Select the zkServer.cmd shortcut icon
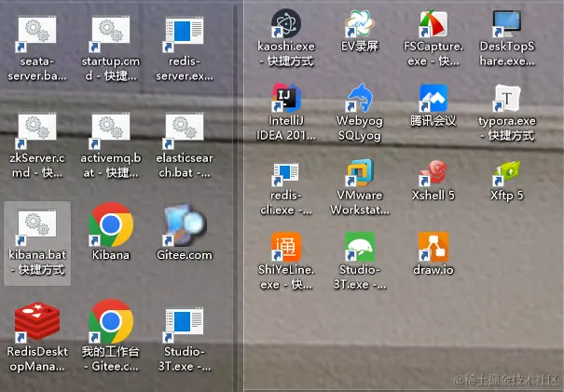The height and width of the screenshot is (392, 564). pyautogui.click(x=37, y=130)
